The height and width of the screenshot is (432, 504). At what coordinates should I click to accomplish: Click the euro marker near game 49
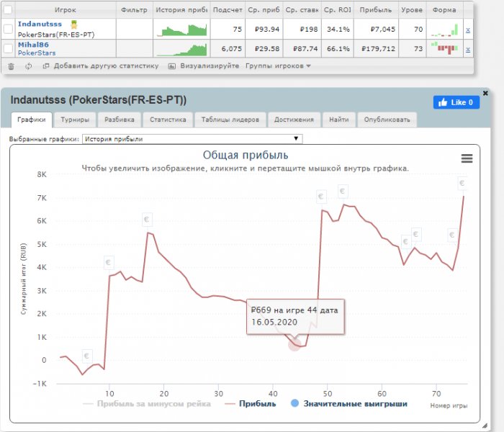[x=321, y=197]
